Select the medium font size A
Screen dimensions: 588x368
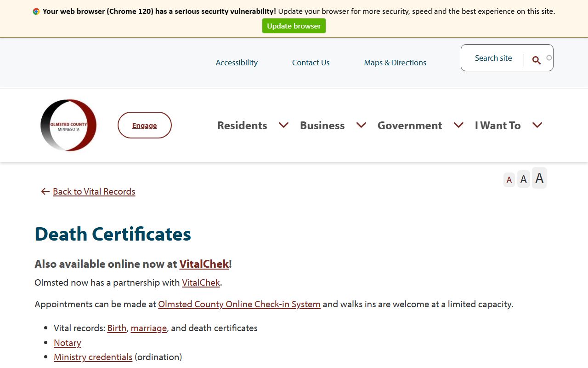(x=524, y=179)
